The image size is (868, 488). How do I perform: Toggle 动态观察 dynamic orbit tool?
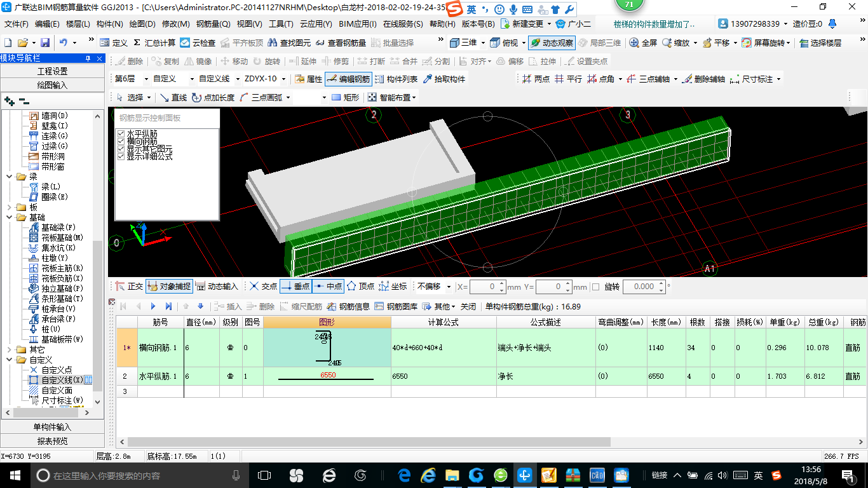point(552,43)
